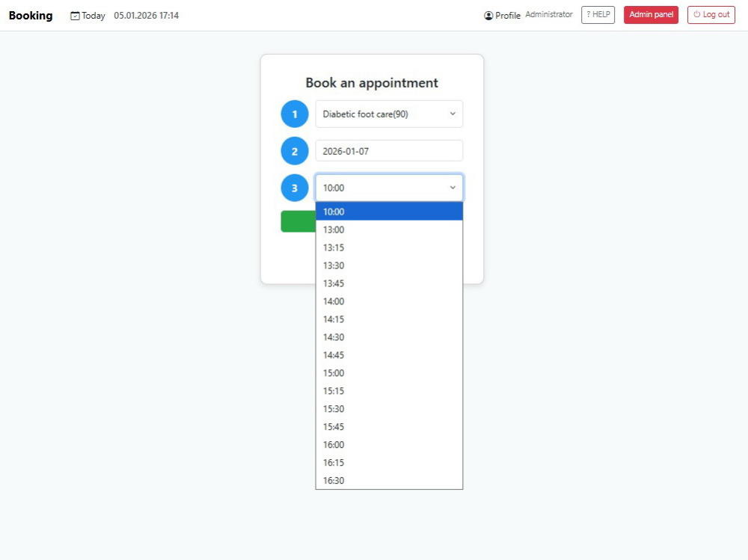The width and height of the screenshot is (748, 560).
Task: Click the Log out button
Action: (x=711, y=15)
